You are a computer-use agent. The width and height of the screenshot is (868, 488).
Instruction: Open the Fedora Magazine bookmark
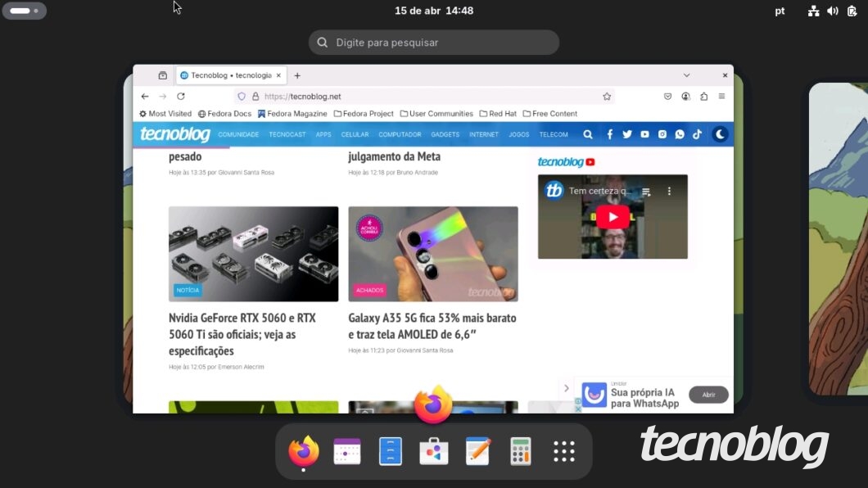pyautogui.click(x=292, y=114)
